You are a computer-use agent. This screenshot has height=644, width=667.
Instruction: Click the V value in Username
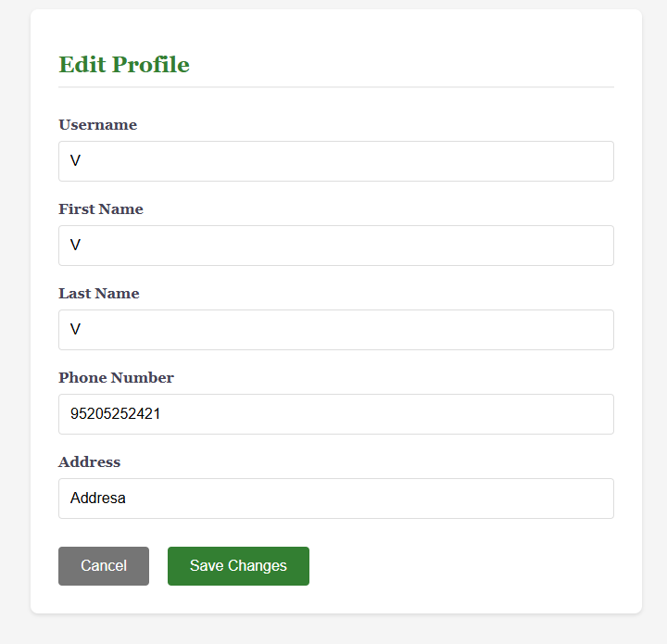[76, 161]
